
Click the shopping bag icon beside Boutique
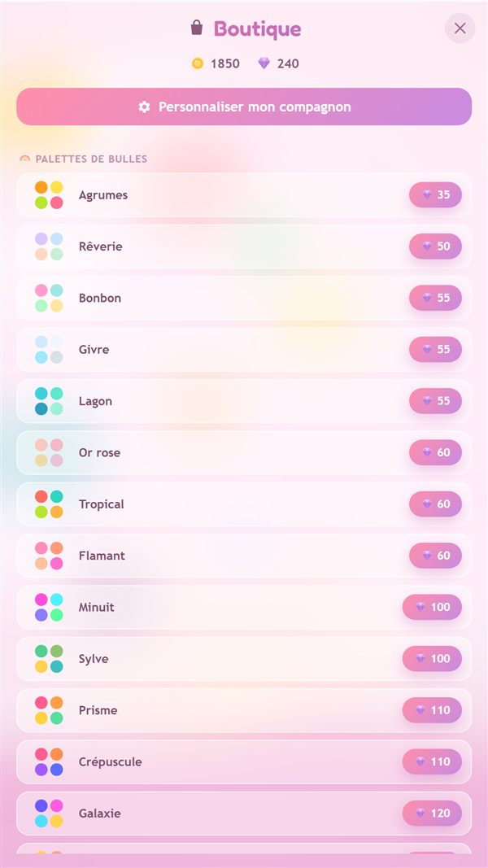pyautogui.click(x=196, y=28)
